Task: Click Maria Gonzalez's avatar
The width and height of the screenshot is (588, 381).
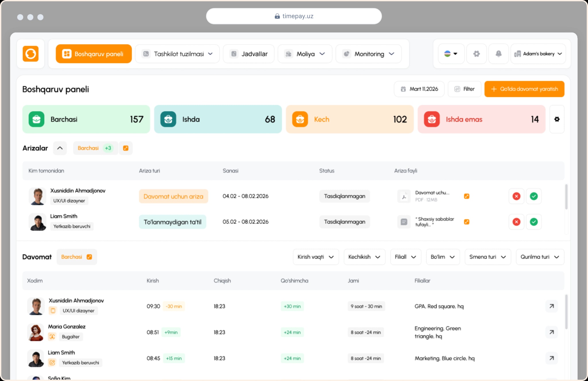Action: click(36, 332)
